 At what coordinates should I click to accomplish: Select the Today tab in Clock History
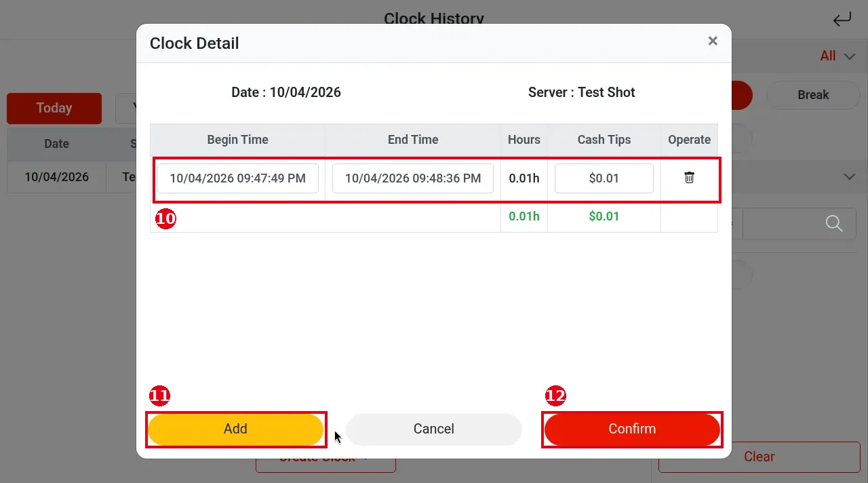(x=54, y=108)
